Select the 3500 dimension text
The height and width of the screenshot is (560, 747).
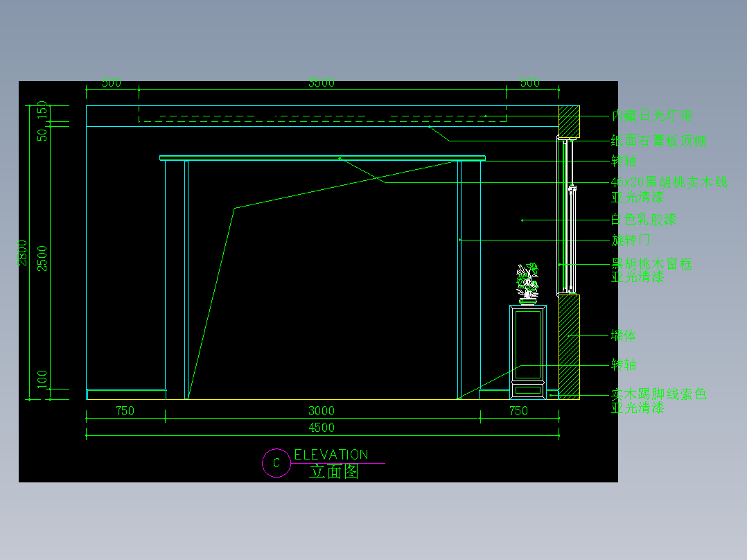[x=321, y=82]
